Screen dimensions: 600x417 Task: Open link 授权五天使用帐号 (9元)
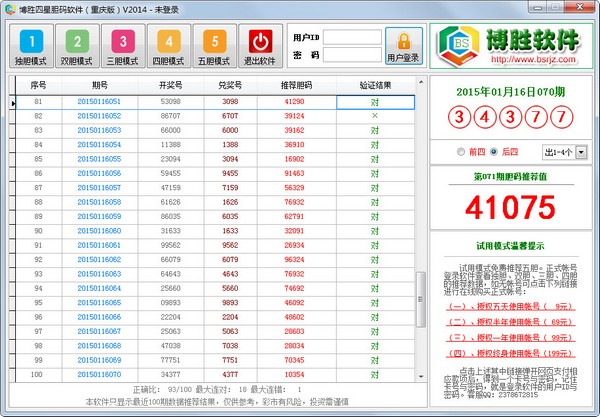point(510,306)
